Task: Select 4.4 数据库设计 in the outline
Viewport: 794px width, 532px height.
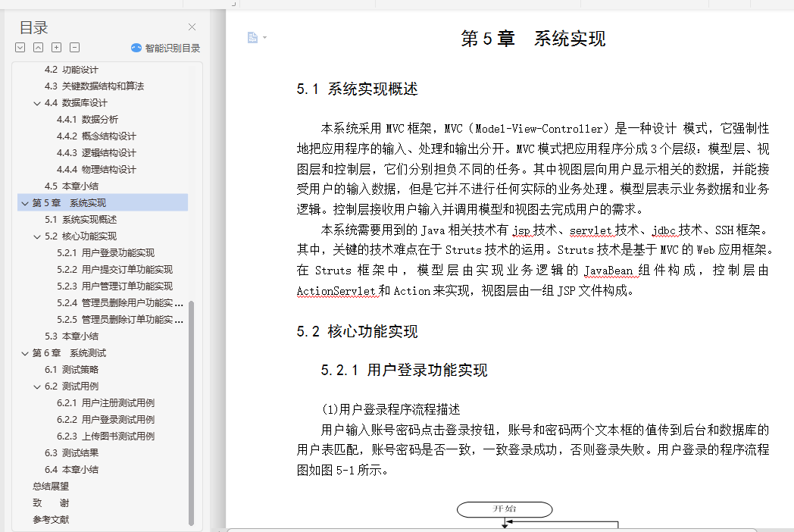Action: click(76, 103)
